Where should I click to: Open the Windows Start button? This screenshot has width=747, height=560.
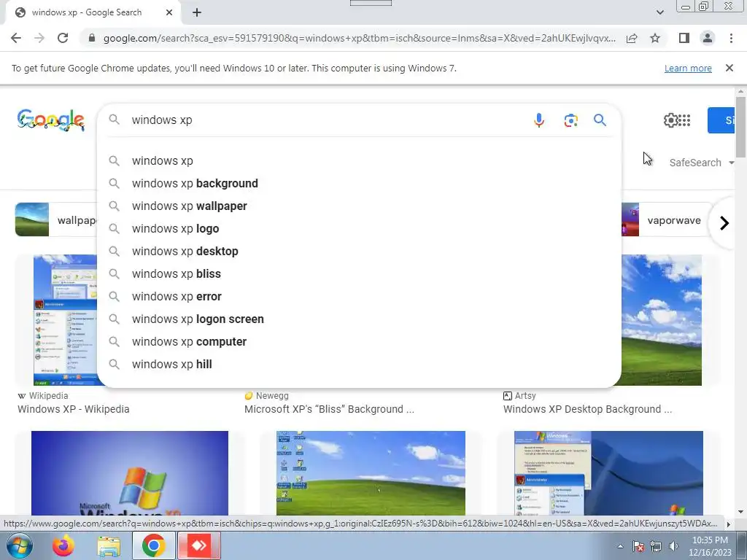click(20, 545)
